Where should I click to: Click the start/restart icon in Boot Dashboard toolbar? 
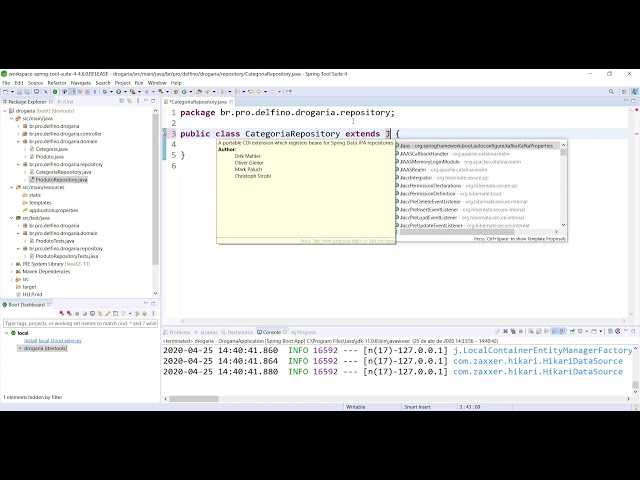pyautogui.click(x=62, y=313)
